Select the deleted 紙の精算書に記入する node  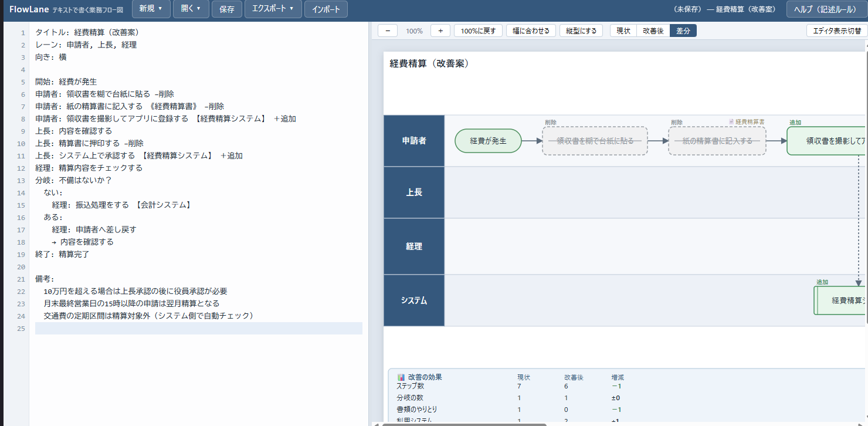717,141
